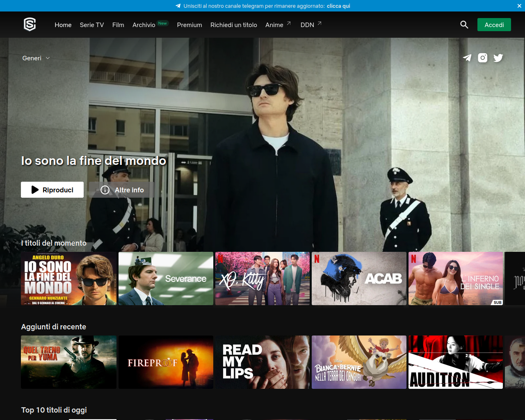Open the Twitter bird icon
This screenshot has height=420, width=525.
pos(498,58)
